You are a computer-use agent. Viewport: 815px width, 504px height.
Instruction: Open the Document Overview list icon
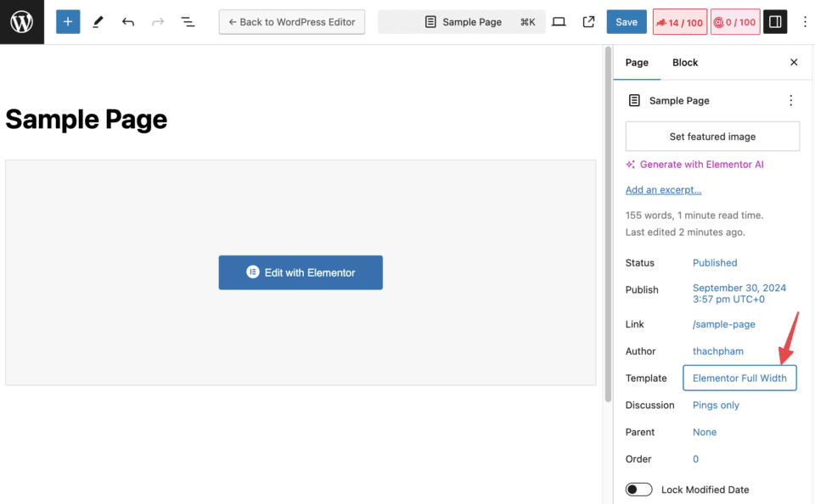(188, 22)
